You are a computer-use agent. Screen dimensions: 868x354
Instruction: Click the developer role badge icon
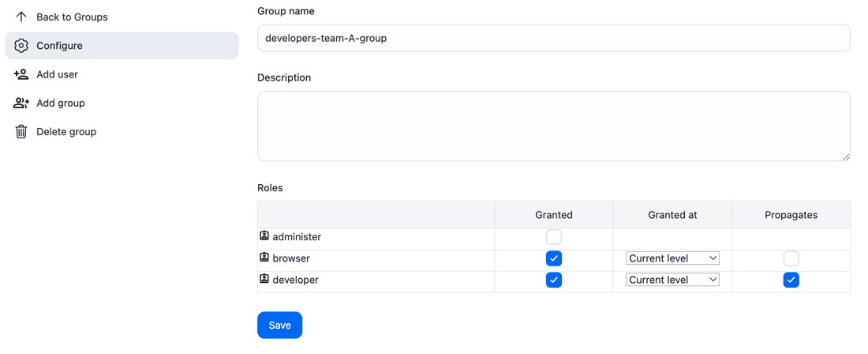[264, 279]
